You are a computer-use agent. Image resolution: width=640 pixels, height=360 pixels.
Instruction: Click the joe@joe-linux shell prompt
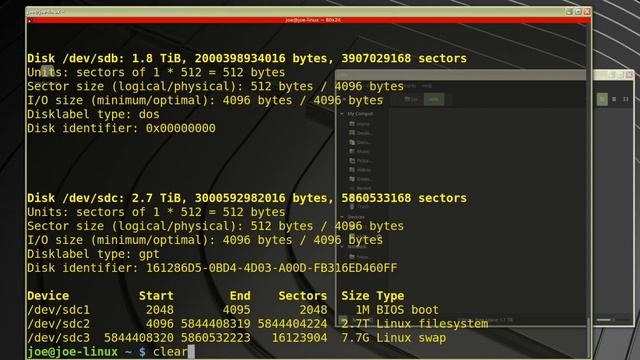[86, 352]
